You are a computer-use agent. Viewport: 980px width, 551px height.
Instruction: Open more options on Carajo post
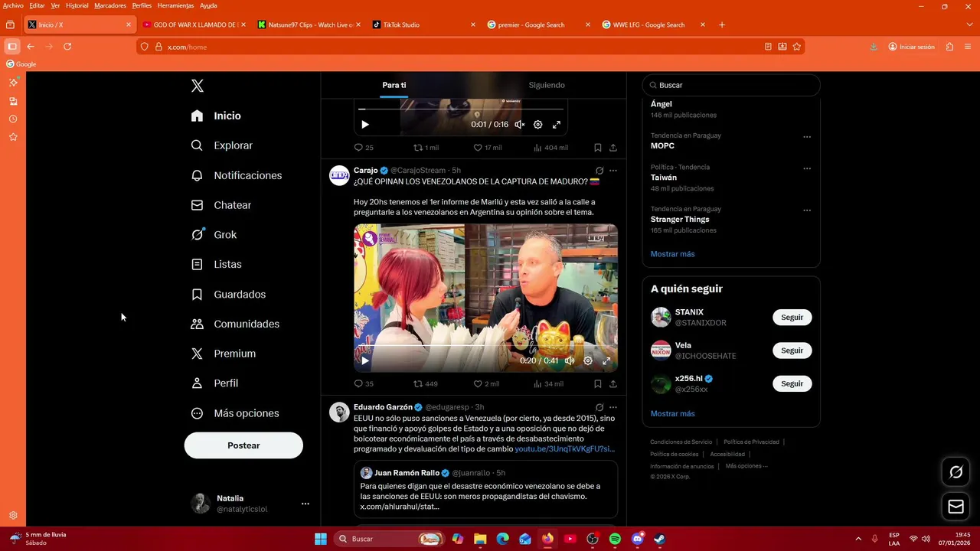[x=612, y=171]
